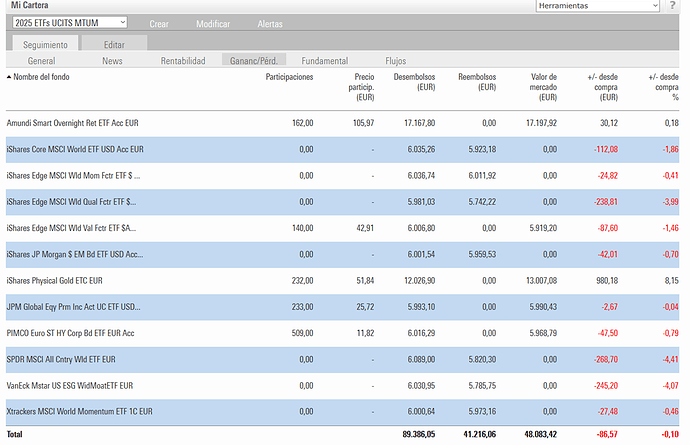Sort by Participaciones column header
Screen dimensions: 690x445
click(289, 77)
